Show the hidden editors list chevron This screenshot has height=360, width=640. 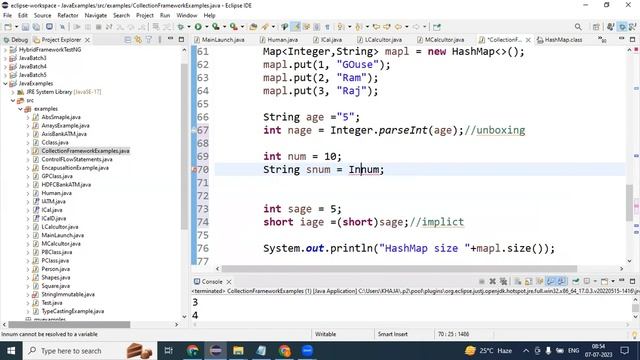602,40
